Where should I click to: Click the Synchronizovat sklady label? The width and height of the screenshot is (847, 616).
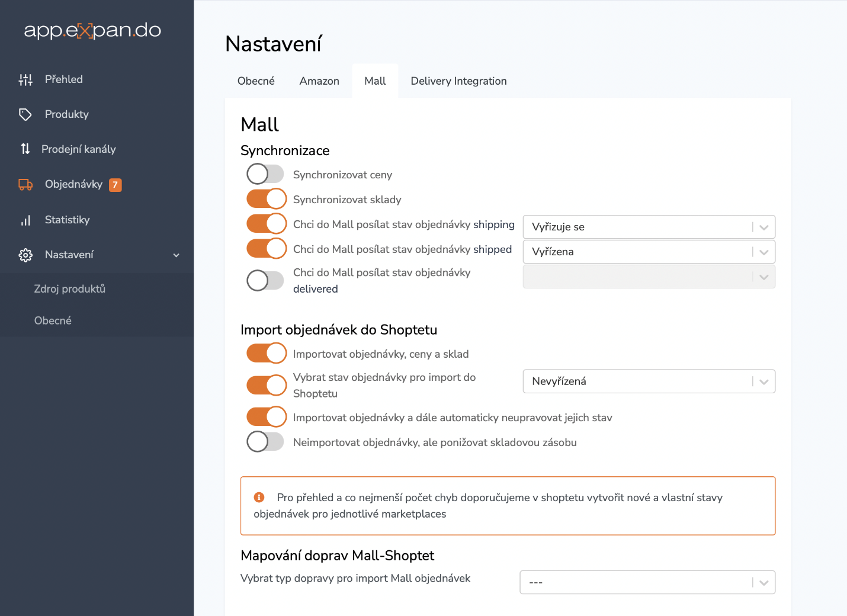[347, 200]
